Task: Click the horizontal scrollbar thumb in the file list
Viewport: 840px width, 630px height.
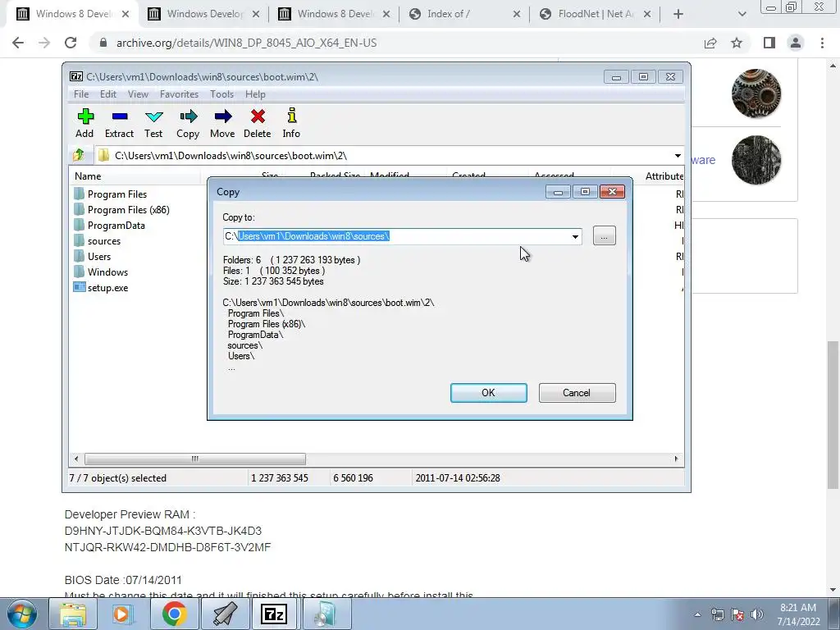Action: [195, 459]
